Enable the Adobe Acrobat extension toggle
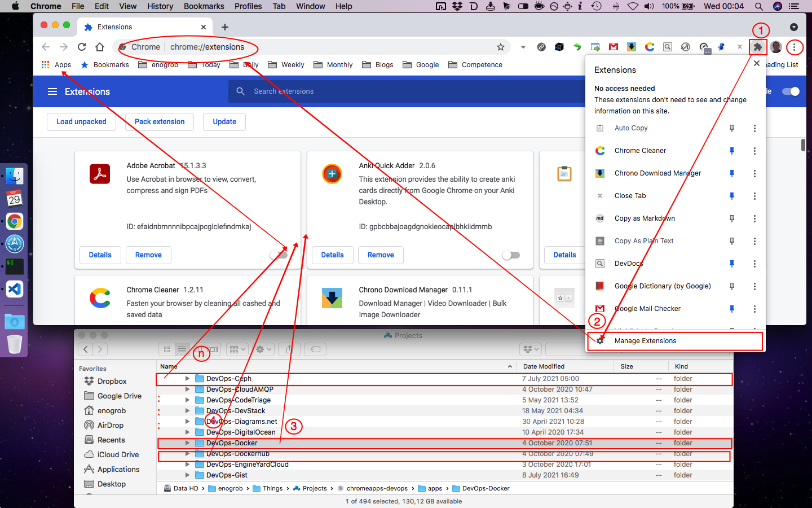812x508 pixels. [279, 255]
